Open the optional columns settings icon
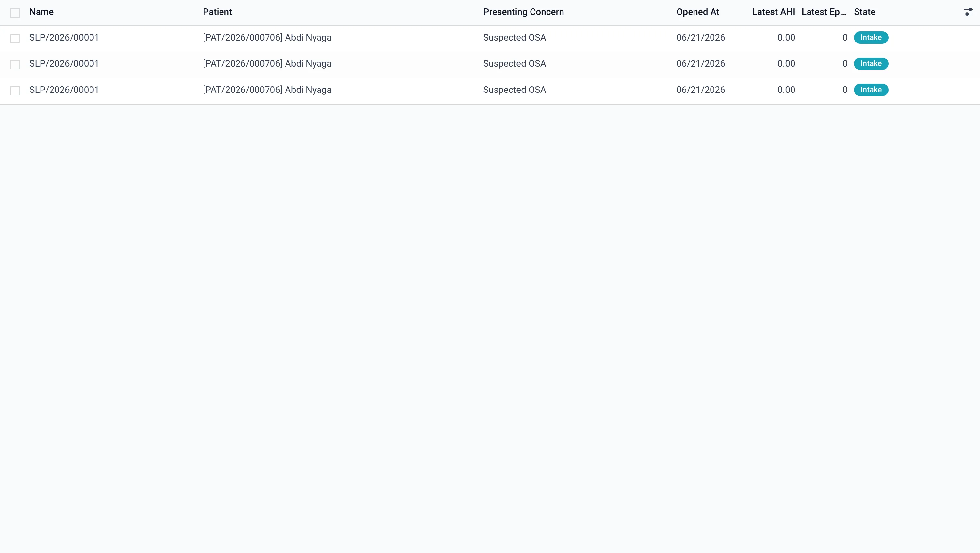 click(968, 12)
